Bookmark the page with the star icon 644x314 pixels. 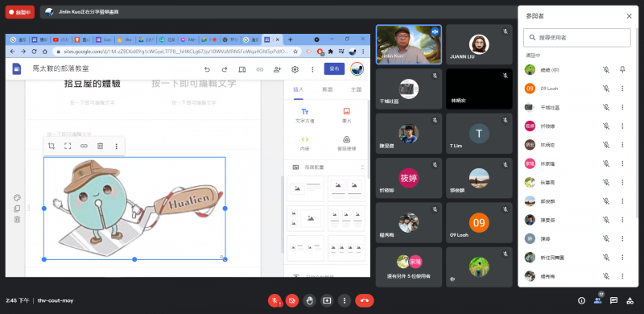pyautogui.click(x=295, y=52)
